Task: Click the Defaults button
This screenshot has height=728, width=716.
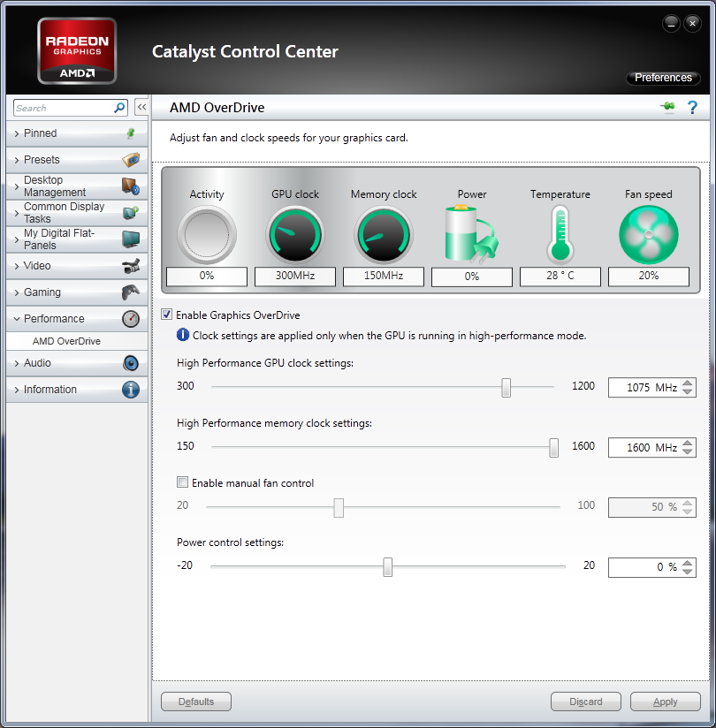Action: coord(196,701)
